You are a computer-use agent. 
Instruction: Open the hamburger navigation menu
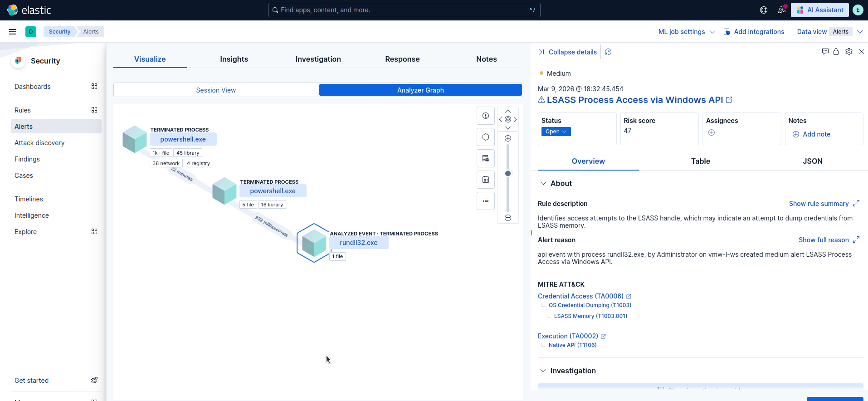(x=13, y=32)
